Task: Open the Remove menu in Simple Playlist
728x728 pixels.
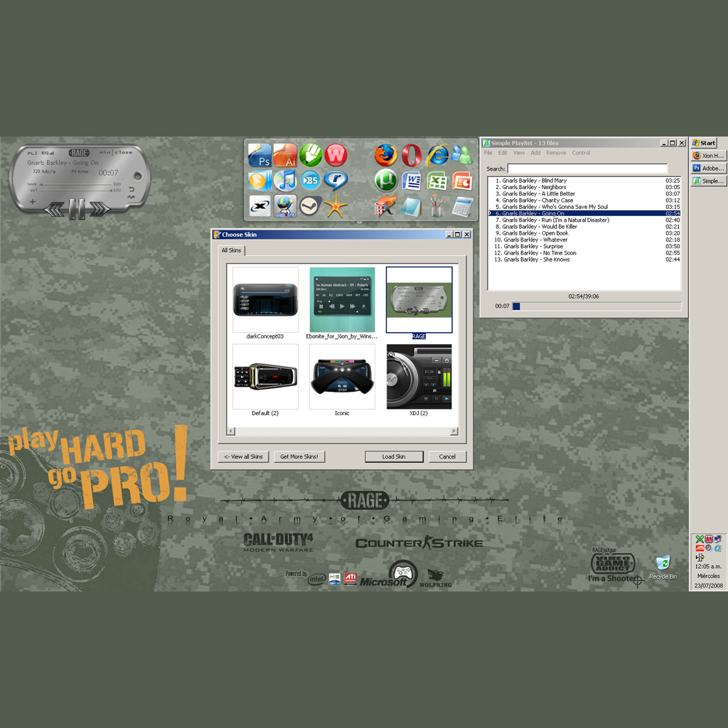Action: (556, 153)
